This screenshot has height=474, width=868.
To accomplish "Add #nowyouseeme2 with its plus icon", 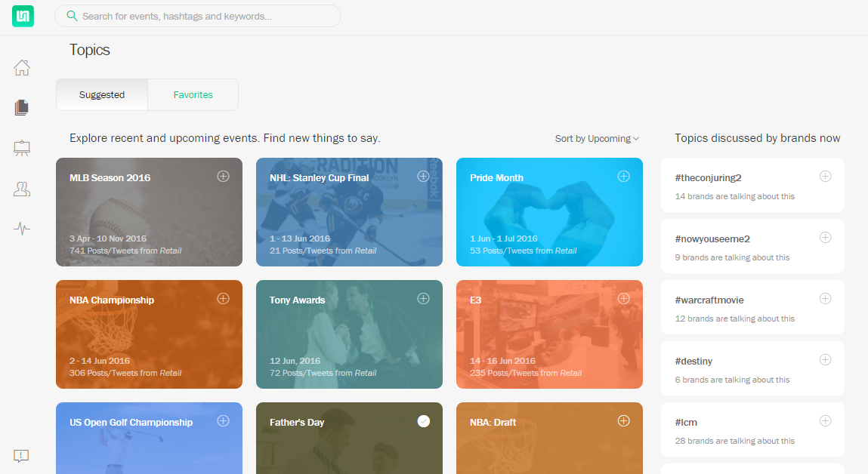I will 826,238.
